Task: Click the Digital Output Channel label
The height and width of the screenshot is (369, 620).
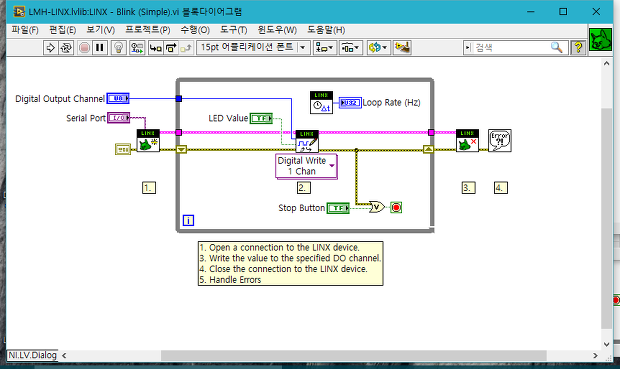Action: (x=60, y=98)
